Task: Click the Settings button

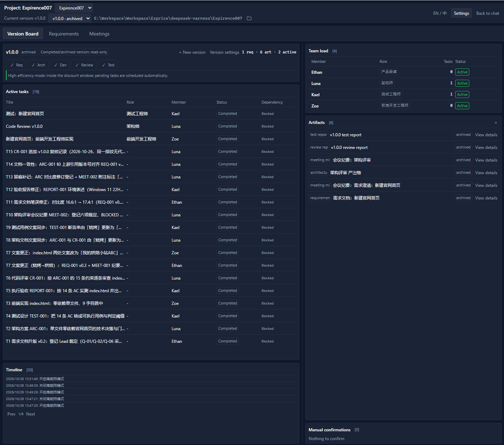Action: coord(461,13)
